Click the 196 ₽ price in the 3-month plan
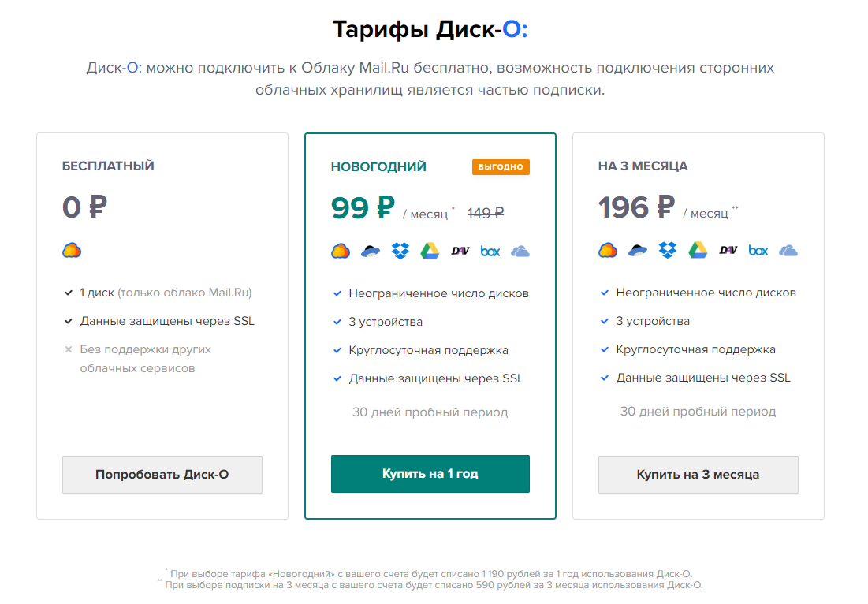Screen dimensions: 868x604 coord(636,207)
